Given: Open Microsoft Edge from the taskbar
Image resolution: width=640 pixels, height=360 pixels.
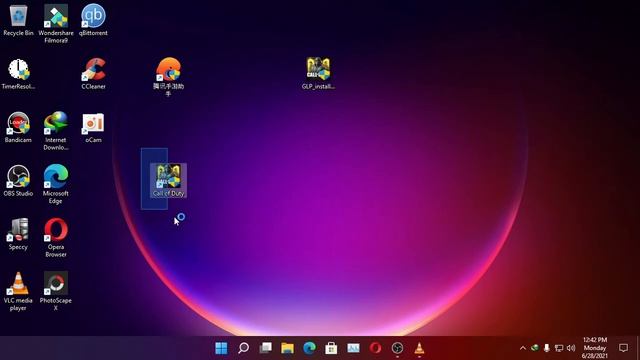Looking at the screenshot, I should click(310, 348).
